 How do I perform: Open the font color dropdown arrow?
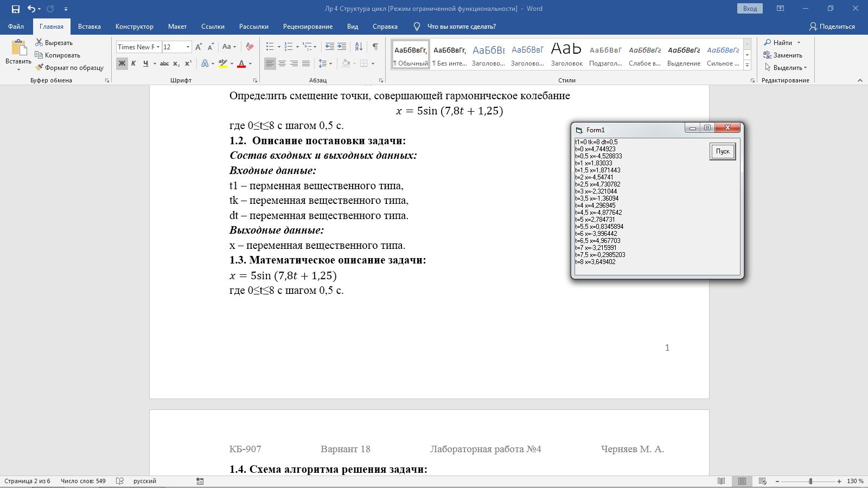[250, 63]
